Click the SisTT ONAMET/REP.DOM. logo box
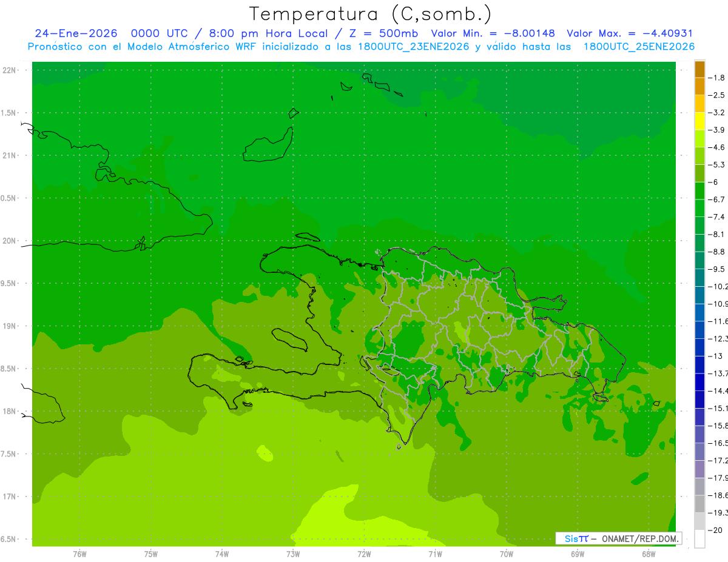Viewport: 728px width, 562px height. point(618,538)
